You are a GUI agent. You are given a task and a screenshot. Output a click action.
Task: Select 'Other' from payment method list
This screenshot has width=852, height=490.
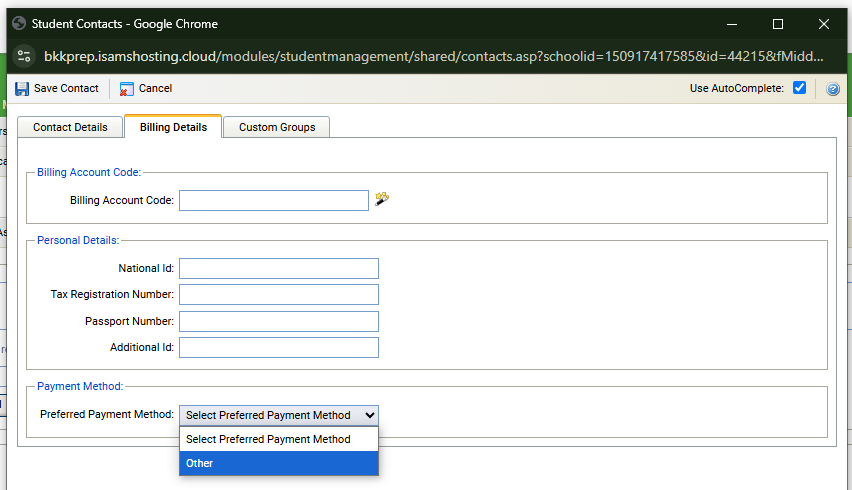(x=279, y=463)
